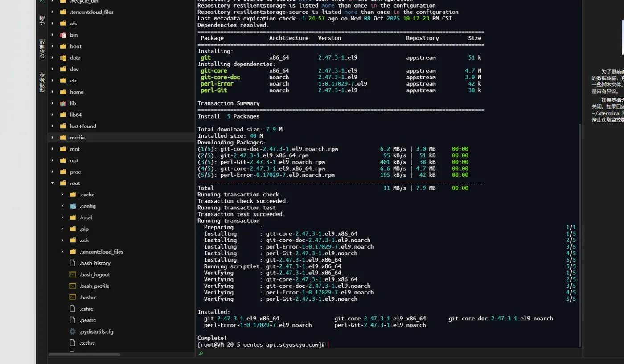Open the 历史命令 side tab
The height and width of the screenshot is (364, 624).
coord(42,82)
